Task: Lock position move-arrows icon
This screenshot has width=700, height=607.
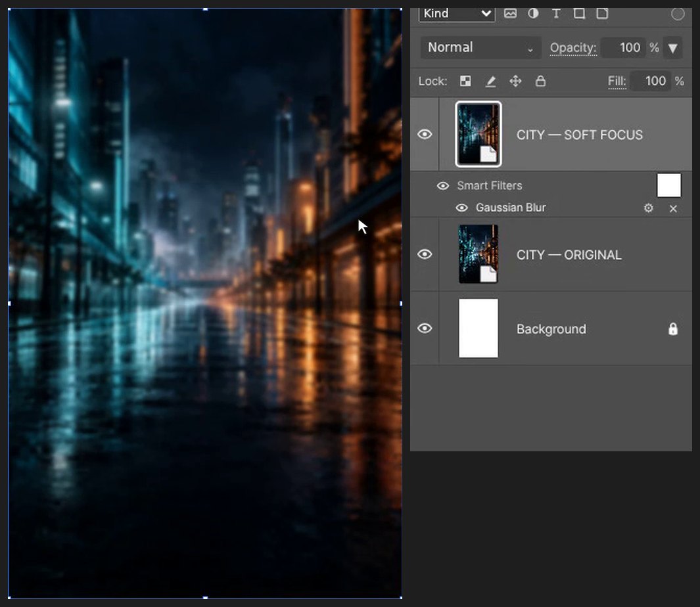Action: tap(515, 81)
